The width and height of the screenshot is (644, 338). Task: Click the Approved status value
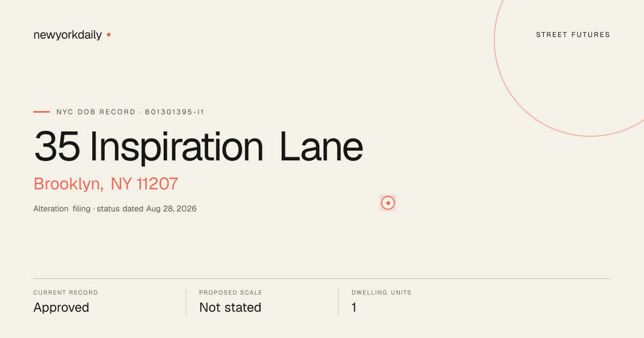tap(61, 307)
